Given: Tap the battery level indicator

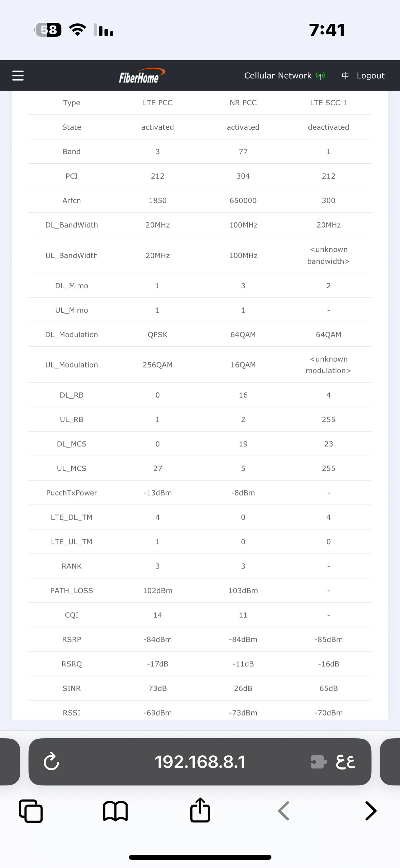Looking at the screenshot, I should point(49,30).
